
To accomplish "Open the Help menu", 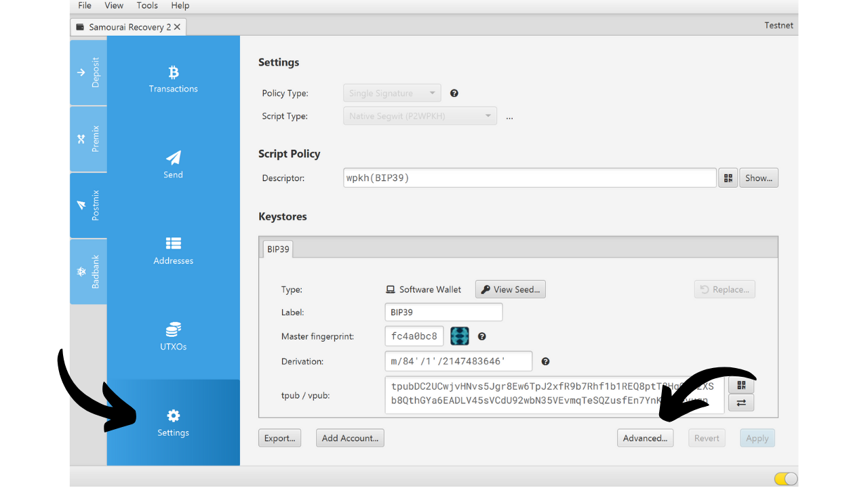I will tap(180, 5).
